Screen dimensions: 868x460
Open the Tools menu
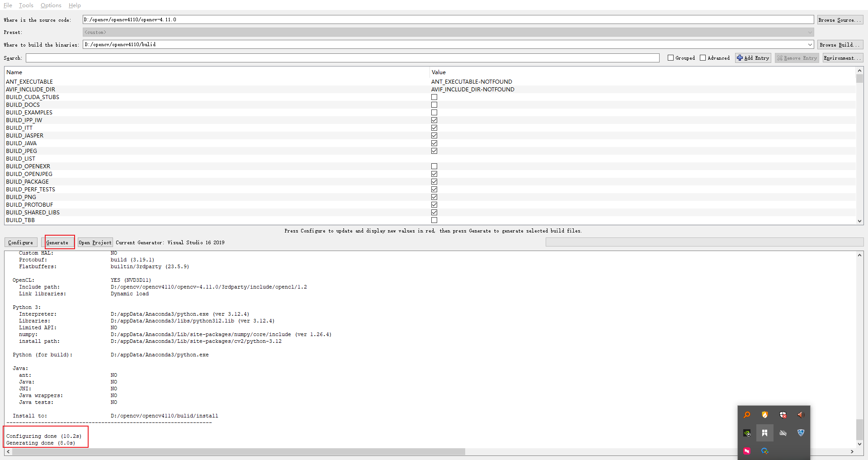pos(26,5)
